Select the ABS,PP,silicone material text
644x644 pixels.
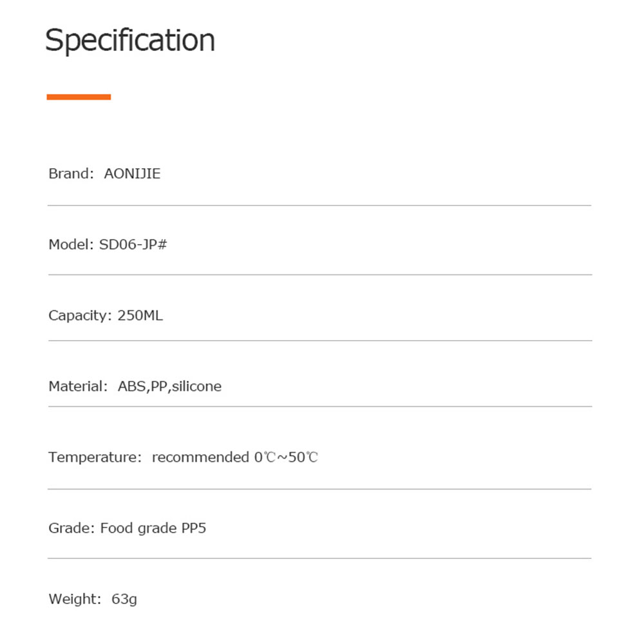[169, 386]
